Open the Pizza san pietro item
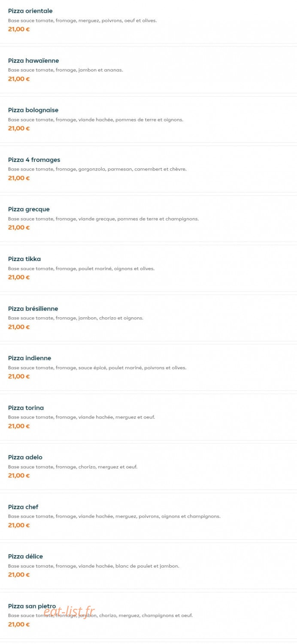The width and height of the screenshot is (297, 644). coord(148,615)
